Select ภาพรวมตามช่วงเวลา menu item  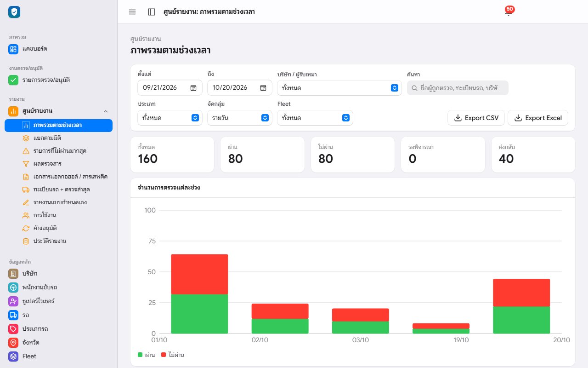pos(58,125)
